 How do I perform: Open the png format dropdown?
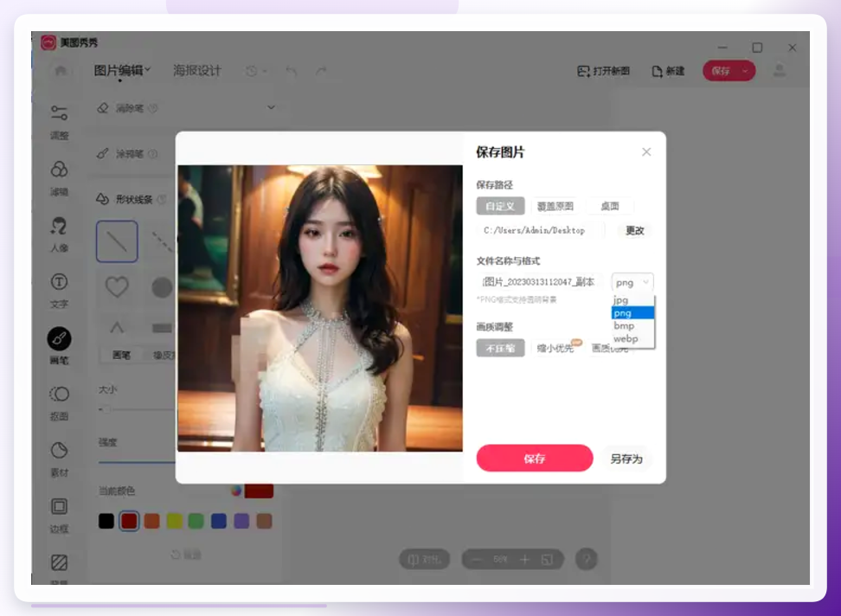click(x=632, y=283)
